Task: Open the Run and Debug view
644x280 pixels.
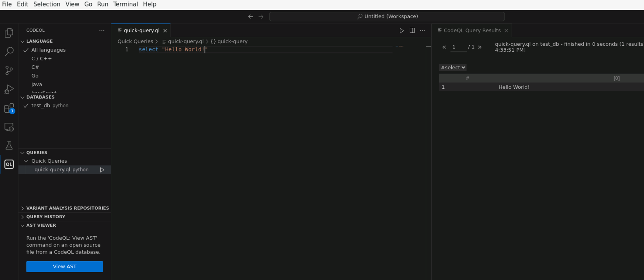Action: point(9,89)
